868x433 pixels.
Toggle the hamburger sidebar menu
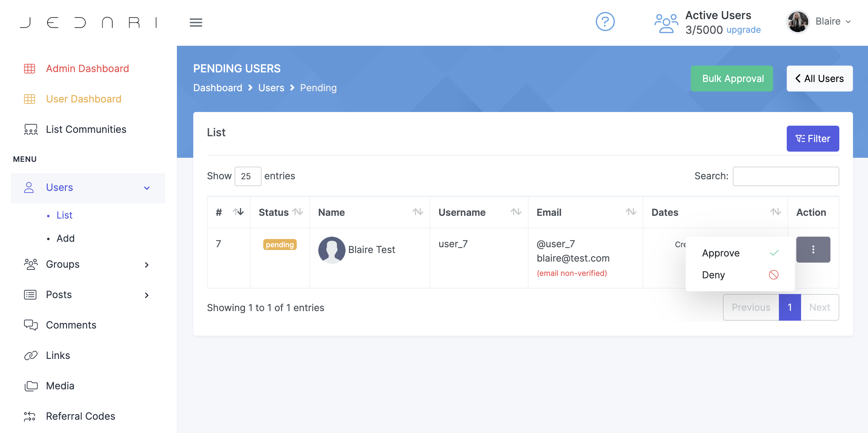(x=196, y=23)
